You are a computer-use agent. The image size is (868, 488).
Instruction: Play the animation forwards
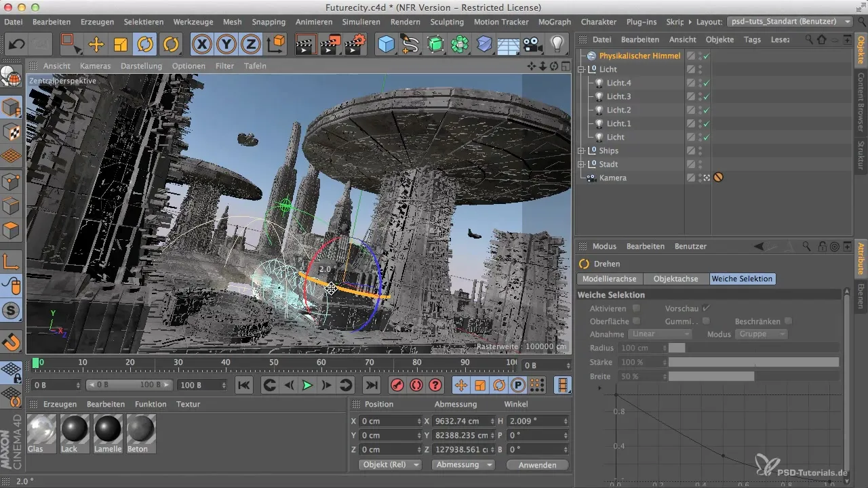(307, 385)
